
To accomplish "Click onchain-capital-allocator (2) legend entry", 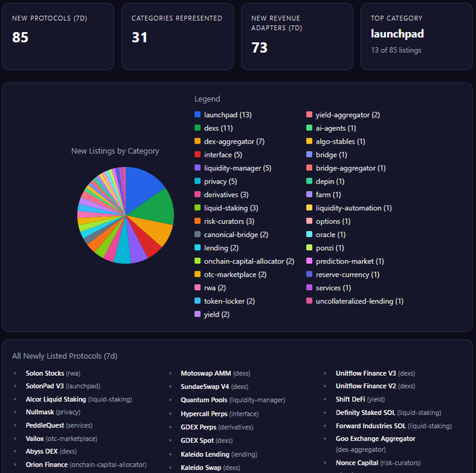I will click(x=244, y=261).
